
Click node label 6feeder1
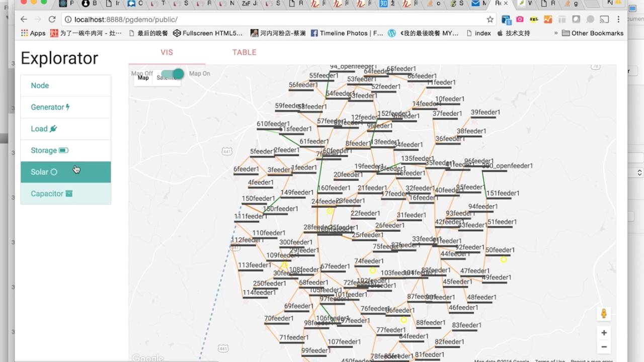tap(246, 169)
